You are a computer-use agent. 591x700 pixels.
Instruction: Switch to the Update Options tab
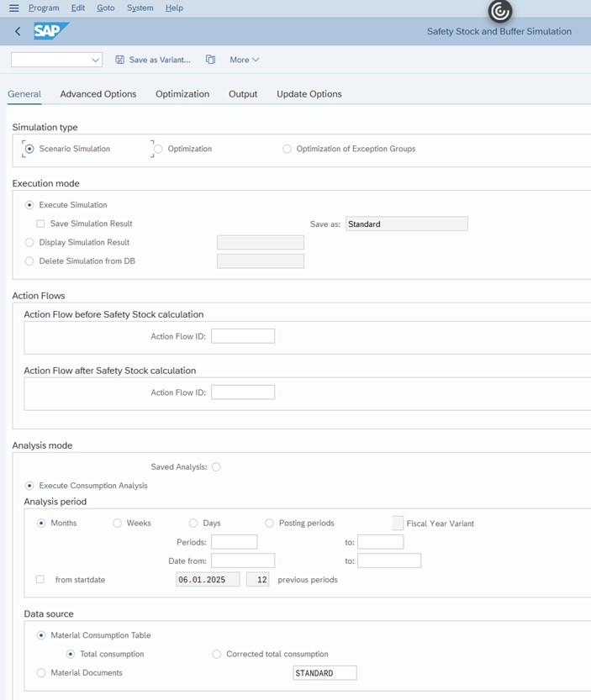coord(309,94)
